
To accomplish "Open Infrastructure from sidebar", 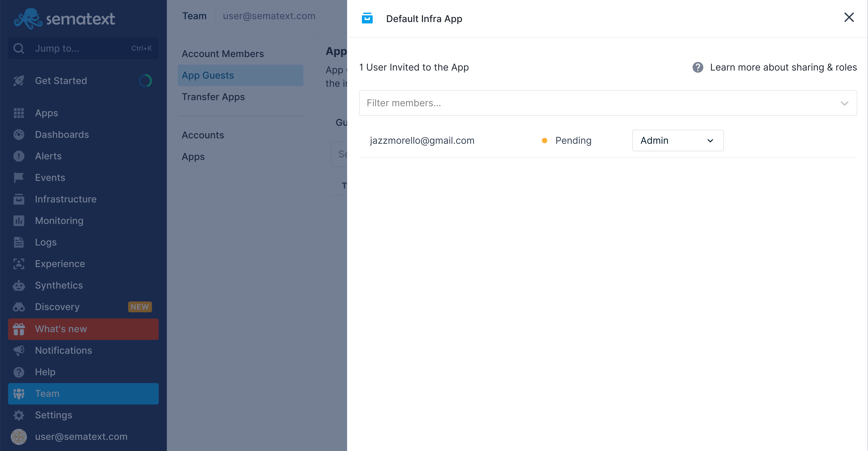I will pos(66,199).
